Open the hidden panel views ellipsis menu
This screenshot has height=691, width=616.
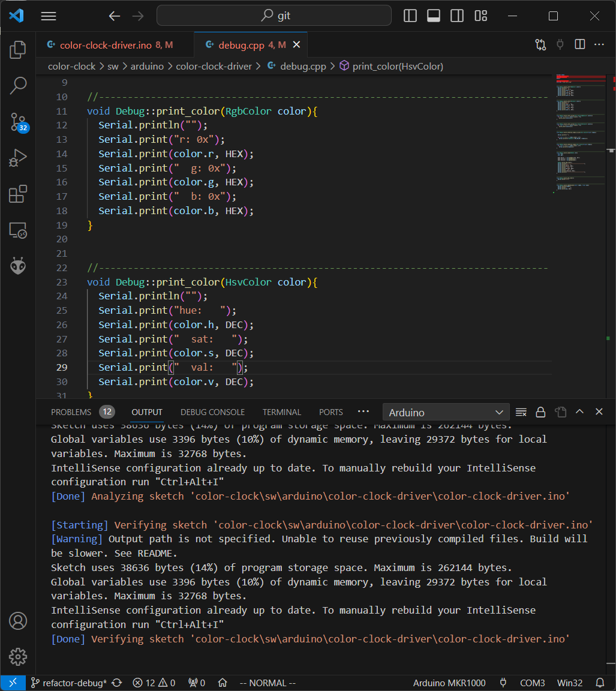coord(363,412)
